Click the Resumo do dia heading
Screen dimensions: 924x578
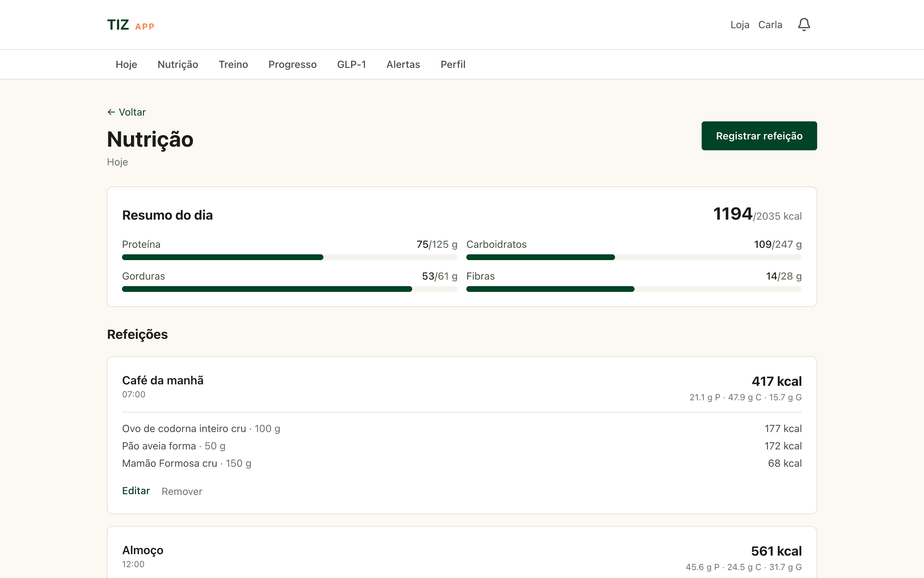(167, 215)
